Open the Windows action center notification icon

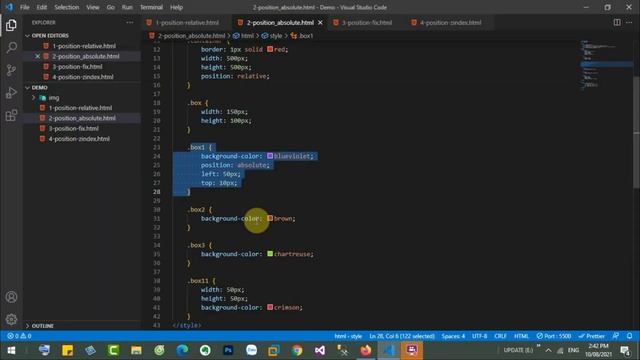625,351
